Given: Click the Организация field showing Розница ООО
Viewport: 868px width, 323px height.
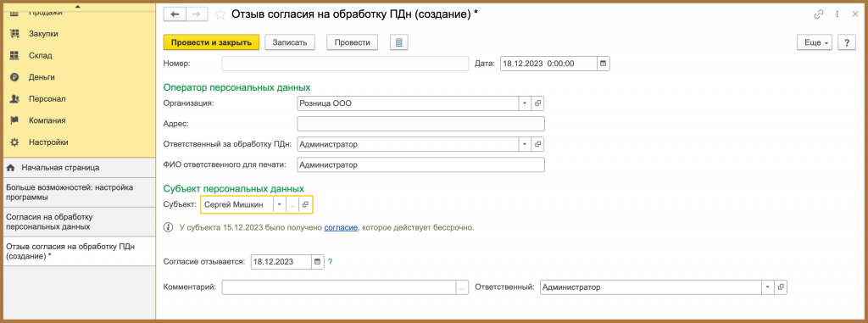Looking at the screenshot, I should (x=408, y=103).
